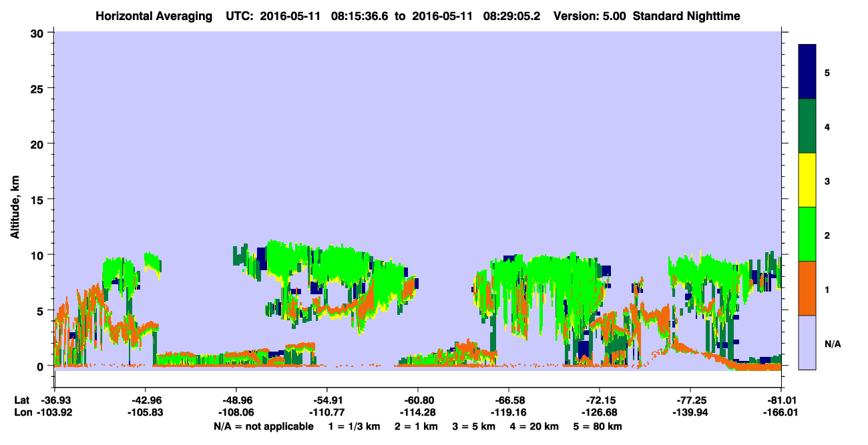Click the dark green color bar segment labeled 4
868x445 pixels.
click(x=807, y=126)
